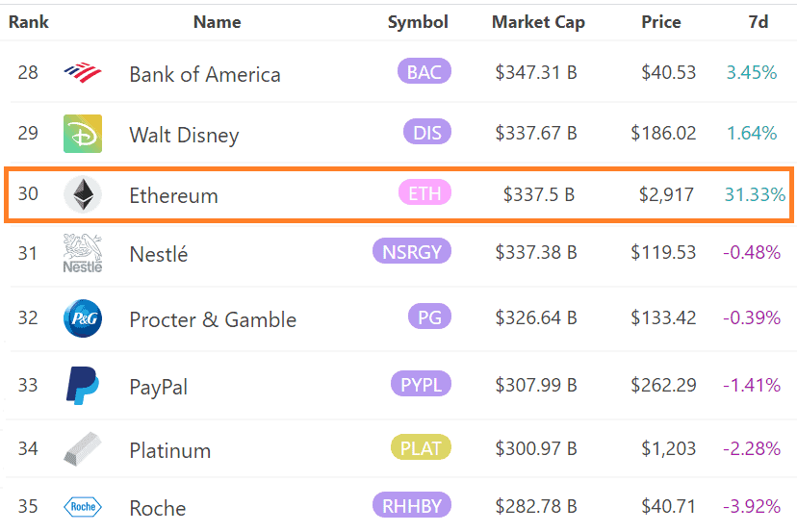Click the Platinum bar icon
797x532 pixels.
(x=83, y=449)
